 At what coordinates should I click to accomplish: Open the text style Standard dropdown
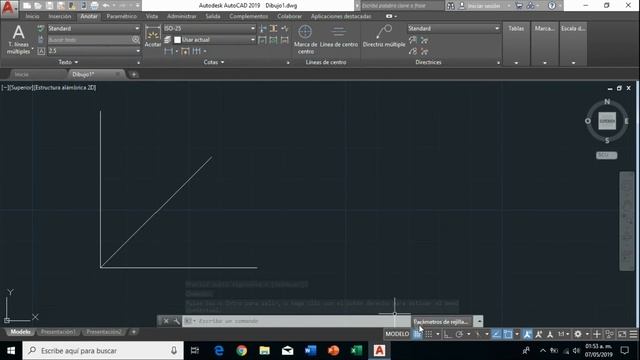point(94,29)
